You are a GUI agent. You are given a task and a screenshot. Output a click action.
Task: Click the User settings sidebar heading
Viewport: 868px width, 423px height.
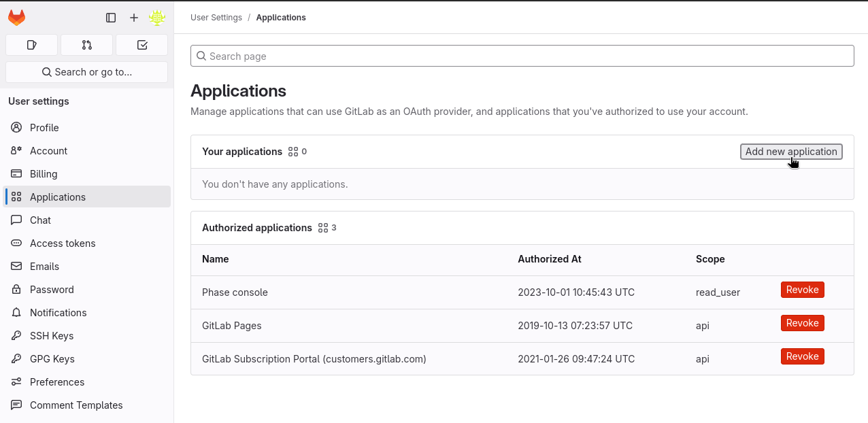coord(39,101)
